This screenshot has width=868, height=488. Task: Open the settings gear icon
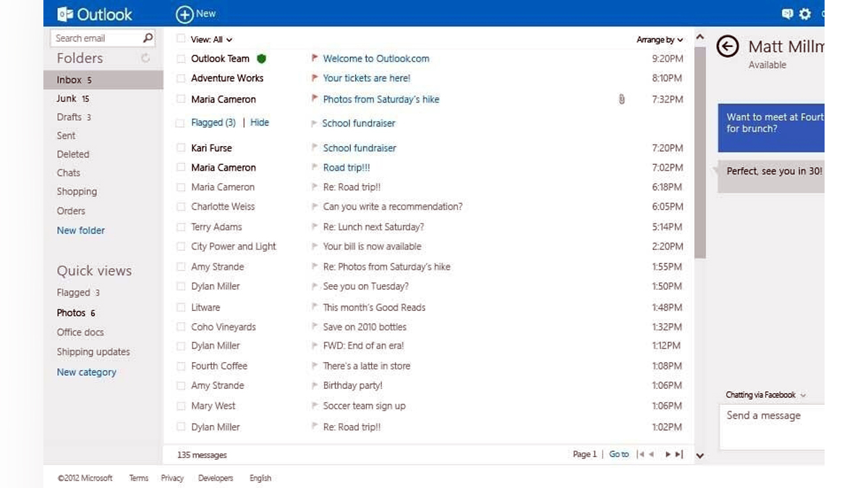pos(805,14)
